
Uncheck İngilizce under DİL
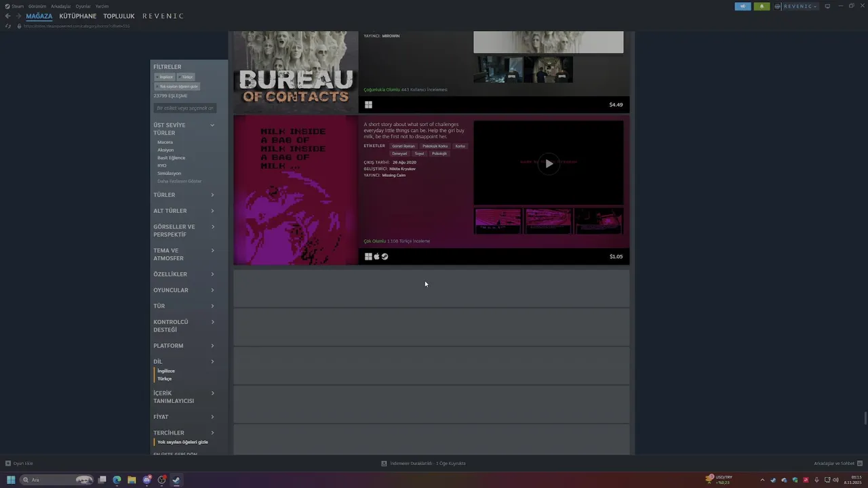pyautogui.click(x=166, y=371)
